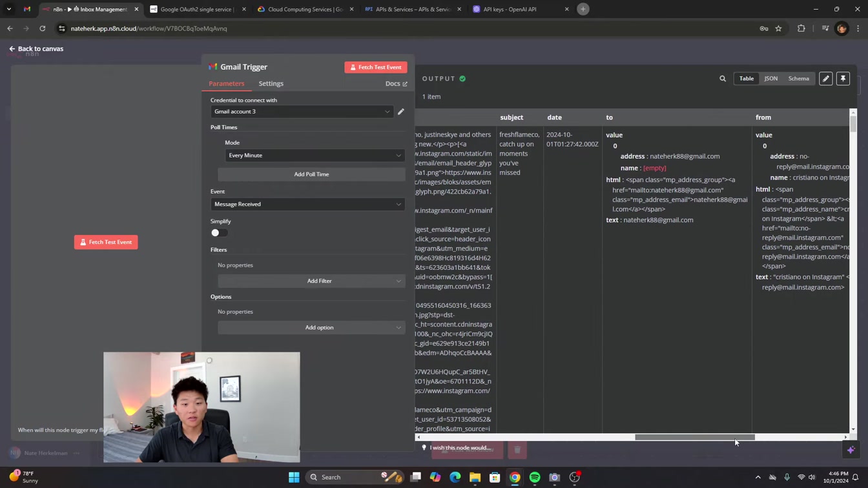Open the weather widget 78°F Sunny

(23, 477)
